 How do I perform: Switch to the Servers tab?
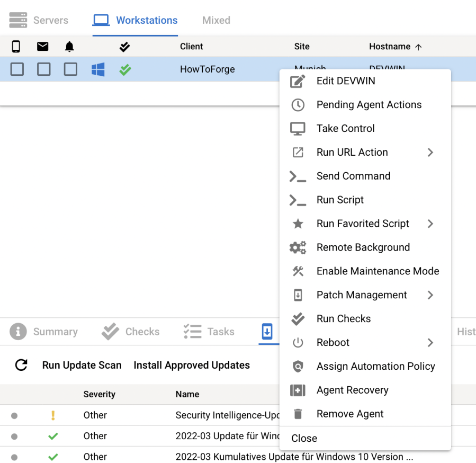[39, 20]
